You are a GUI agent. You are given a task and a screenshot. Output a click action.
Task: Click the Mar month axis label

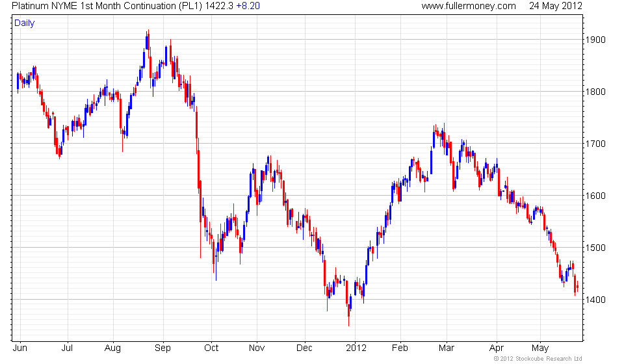point(446,348)
